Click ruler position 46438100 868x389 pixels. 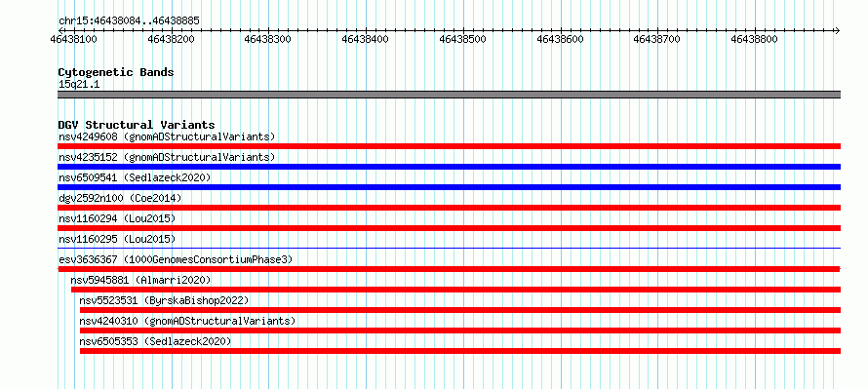point(73,39)
